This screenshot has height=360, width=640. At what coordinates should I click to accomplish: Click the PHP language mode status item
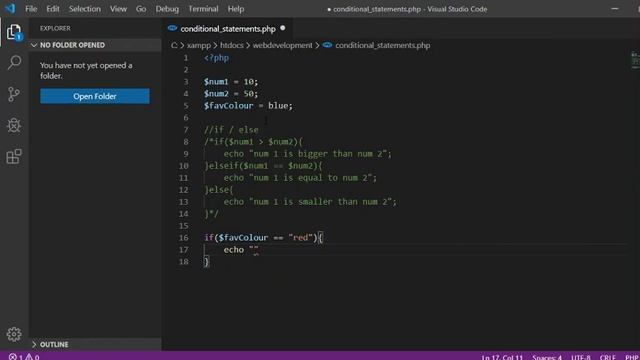point(632,357)
